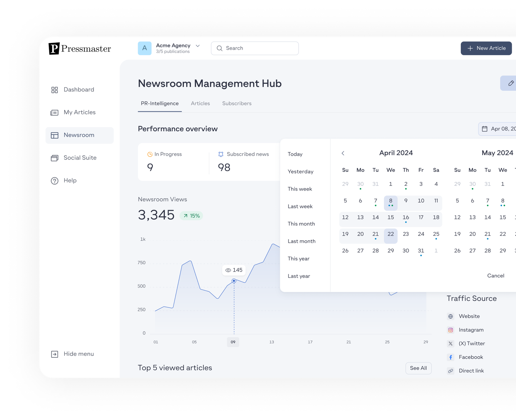Go to previous month in calendar
The width and height of the screenshot is (516, 420).
click(343, 153)
